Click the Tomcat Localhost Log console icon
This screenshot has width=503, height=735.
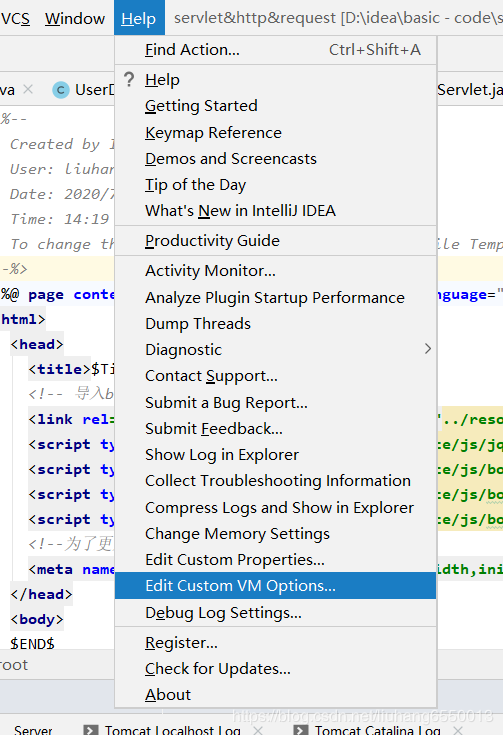coord(90,729)
